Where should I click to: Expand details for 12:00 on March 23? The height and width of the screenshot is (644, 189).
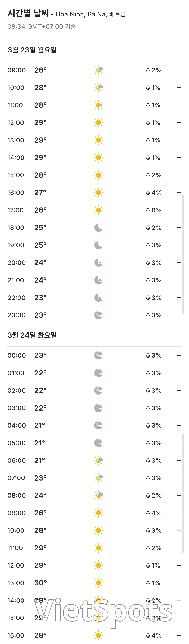tap(179, 122)
